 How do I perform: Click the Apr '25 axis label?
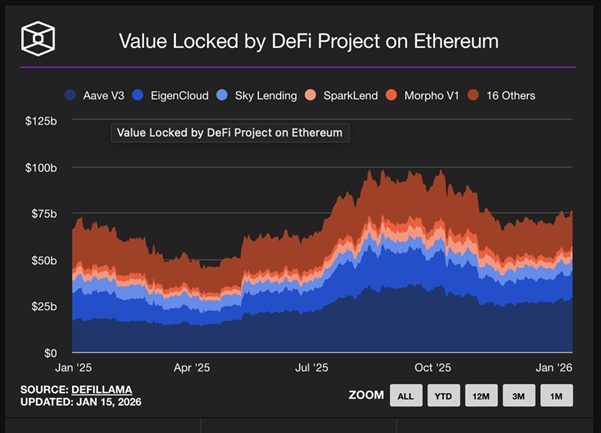click(190, 367)
